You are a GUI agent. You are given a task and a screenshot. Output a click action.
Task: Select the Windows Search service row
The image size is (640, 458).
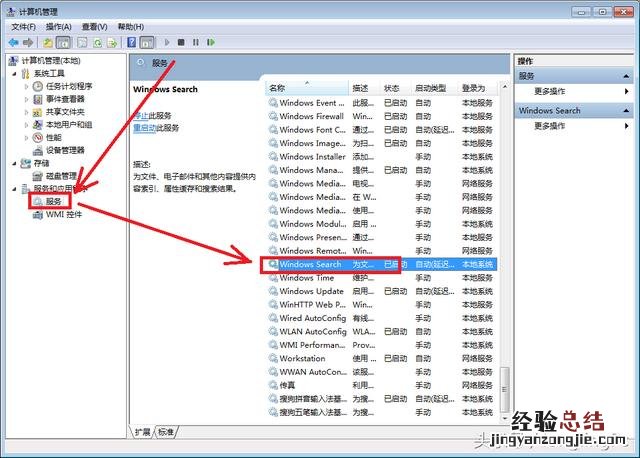(x=382, y=264)
